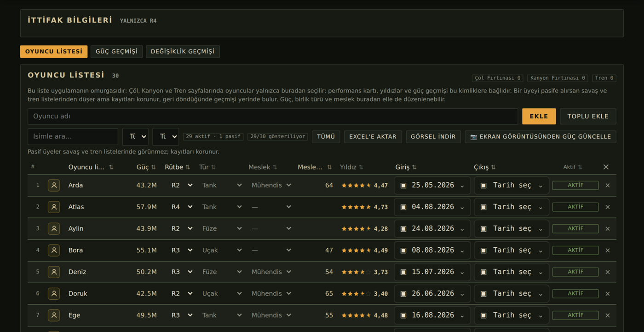Click the TÜMÜ filter button
Image resolution: width=644 pixels, height=332 pixels.
(x=326, y=136)
